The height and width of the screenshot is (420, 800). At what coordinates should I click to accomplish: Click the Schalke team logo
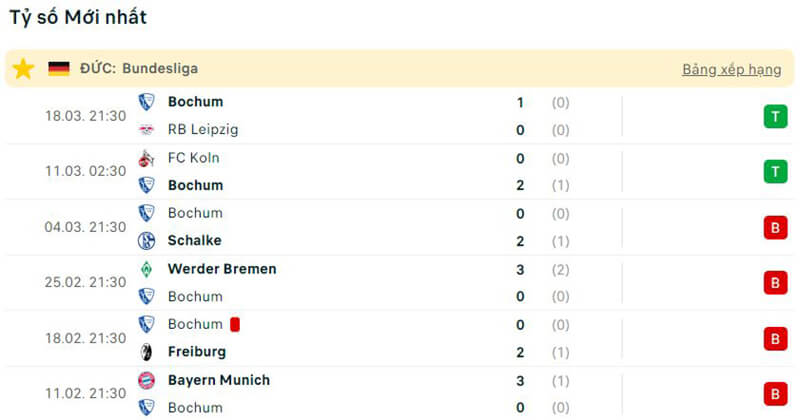coord(147,240)
